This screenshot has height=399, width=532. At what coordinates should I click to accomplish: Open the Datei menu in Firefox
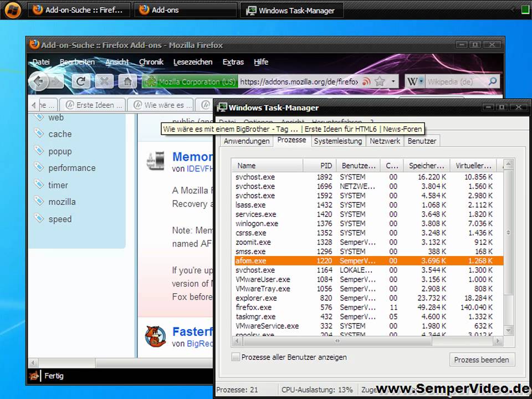(x=41, y=62)
